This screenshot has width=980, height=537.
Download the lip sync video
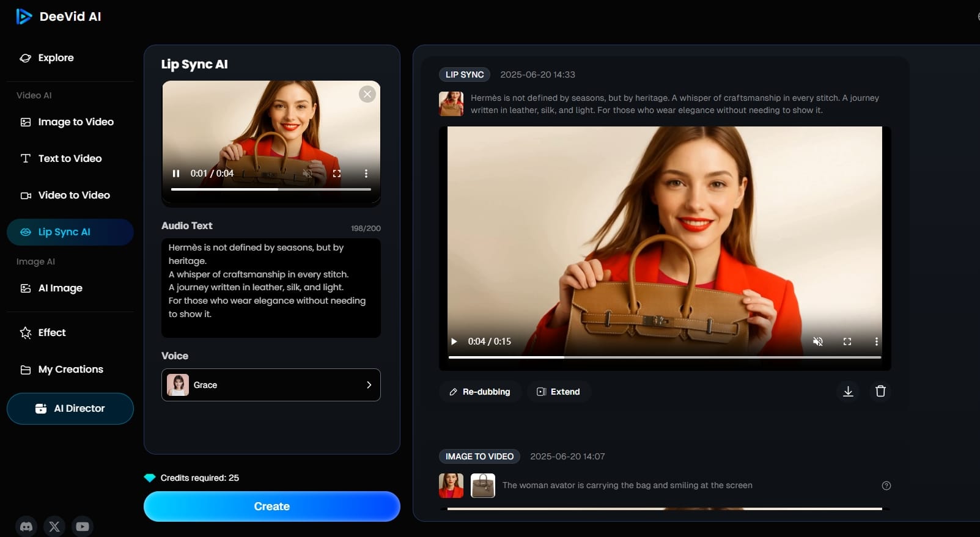(848, 391)
